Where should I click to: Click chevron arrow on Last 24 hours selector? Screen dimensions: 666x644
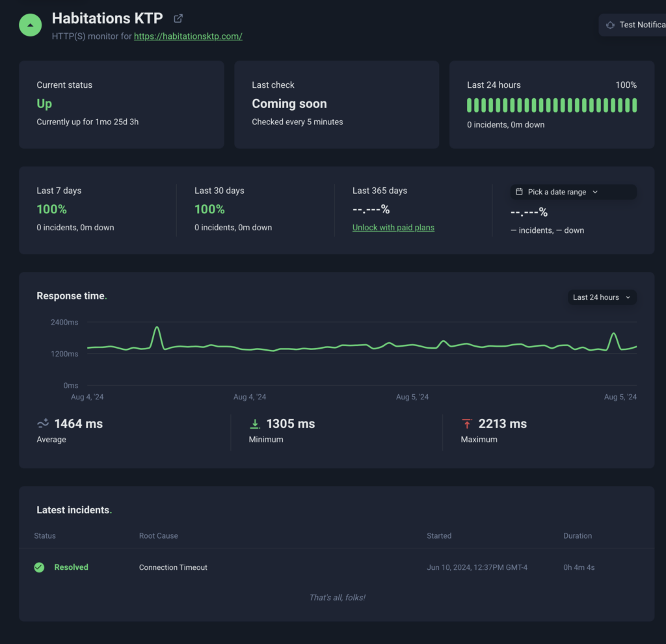628,297
